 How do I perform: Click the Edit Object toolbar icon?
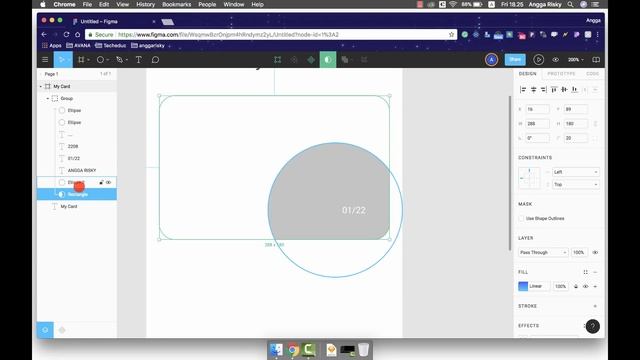click(x=278, y=60)
